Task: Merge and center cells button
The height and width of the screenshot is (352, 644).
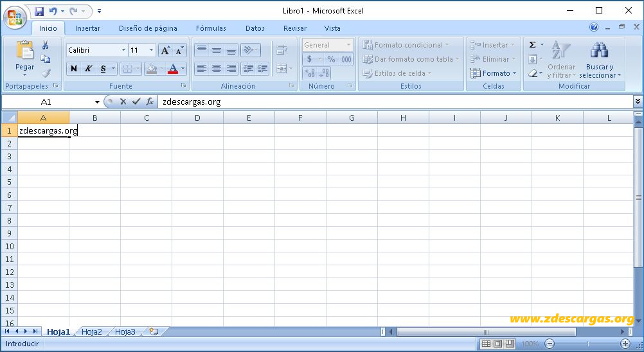Action: 282,69
